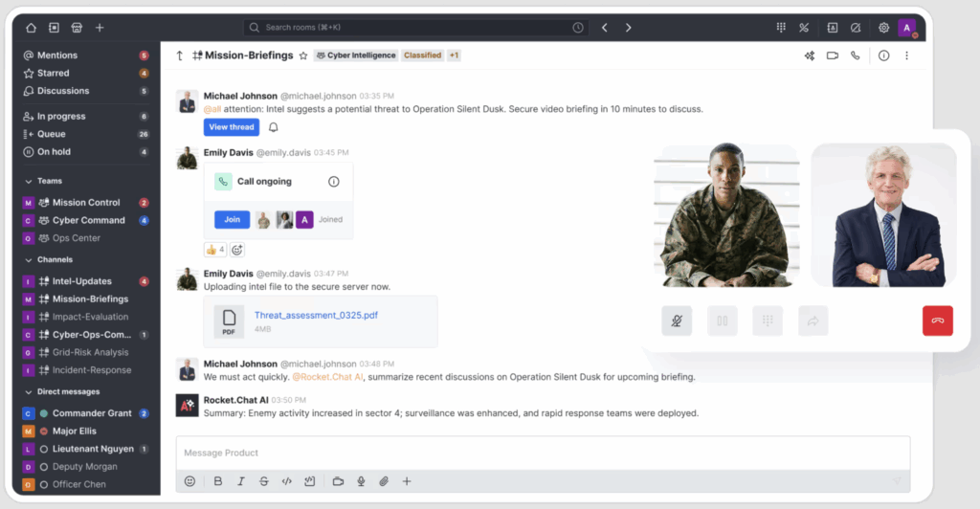Go back using the up arrow by Mission-Briefings
The image size is (980, 509).
pyautogui.click(x=179, y=55)
